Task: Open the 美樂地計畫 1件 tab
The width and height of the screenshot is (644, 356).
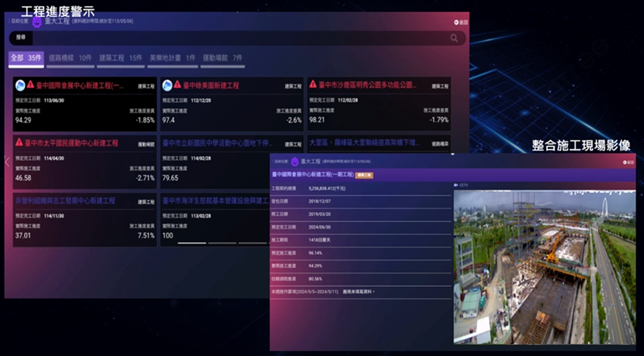Action: (x=172, y=59)
